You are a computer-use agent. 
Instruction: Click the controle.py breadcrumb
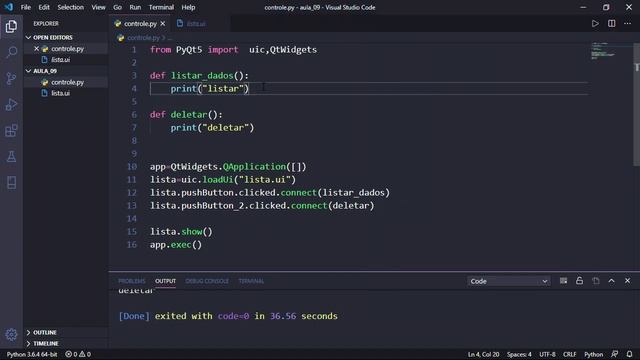tap(143, 38)
